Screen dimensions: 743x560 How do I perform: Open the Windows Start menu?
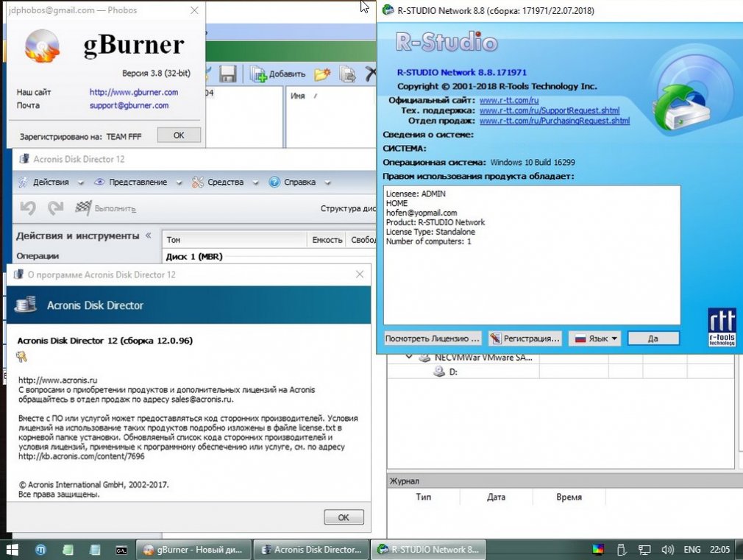pyautogui.click(x=11, y=550)
